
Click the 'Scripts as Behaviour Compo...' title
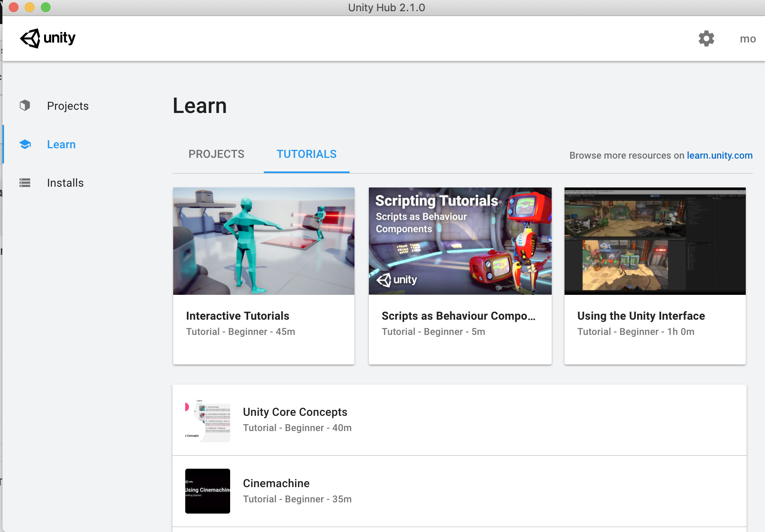tap(459, 316)
